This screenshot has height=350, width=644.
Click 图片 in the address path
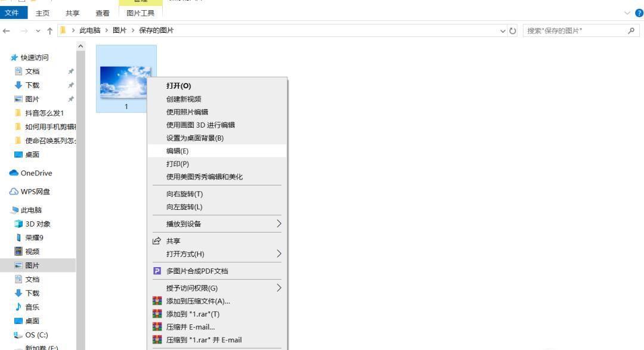119,30
